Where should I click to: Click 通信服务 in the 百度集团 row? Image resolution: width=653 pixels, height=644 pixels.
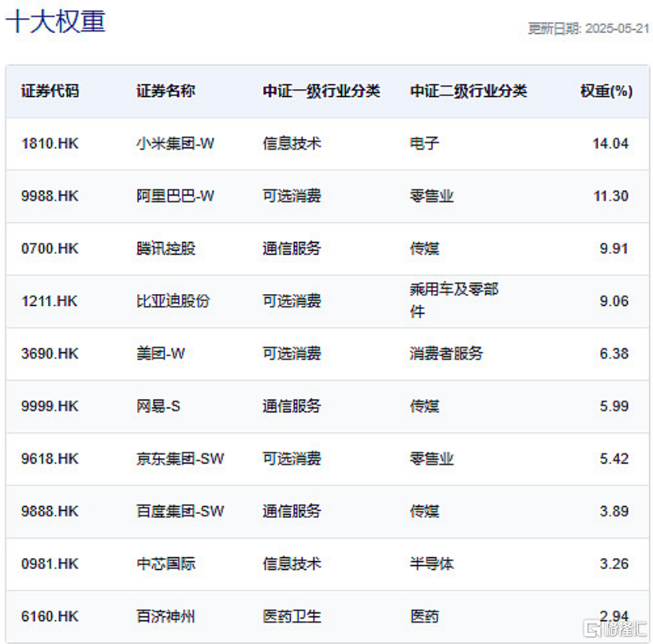[x=292, y=511]
